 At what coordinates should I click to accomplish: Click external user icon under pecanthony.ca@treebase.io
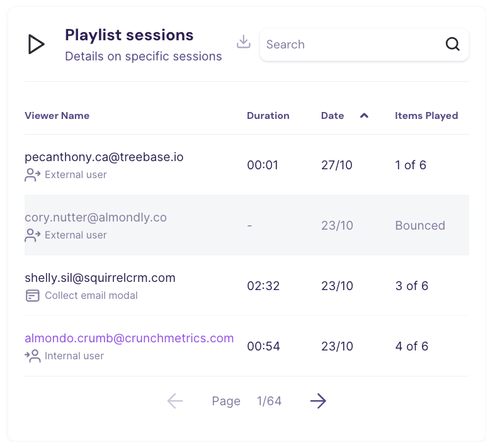[32, 175]
